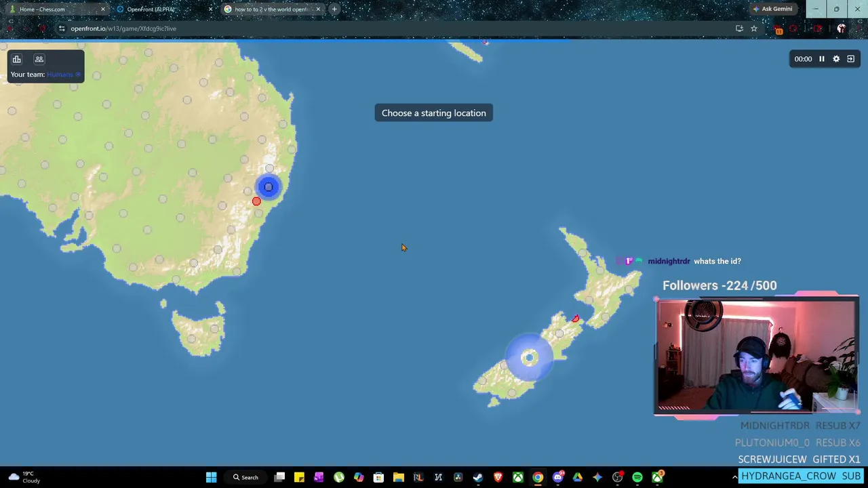The image size is (868, 488).
Task: Click the midnightrdr chat username
Action: (669, 261)
